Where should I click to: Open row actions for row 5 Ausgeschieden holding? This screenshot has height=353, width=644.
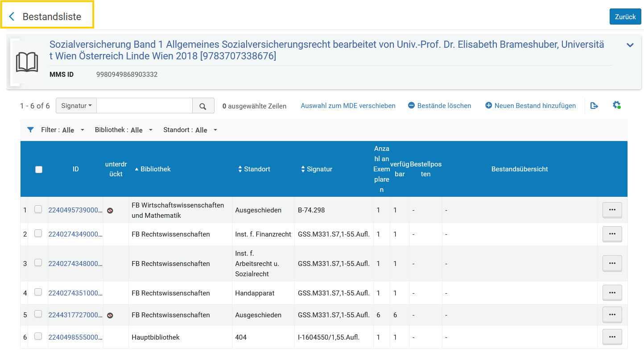pos(612,315)
